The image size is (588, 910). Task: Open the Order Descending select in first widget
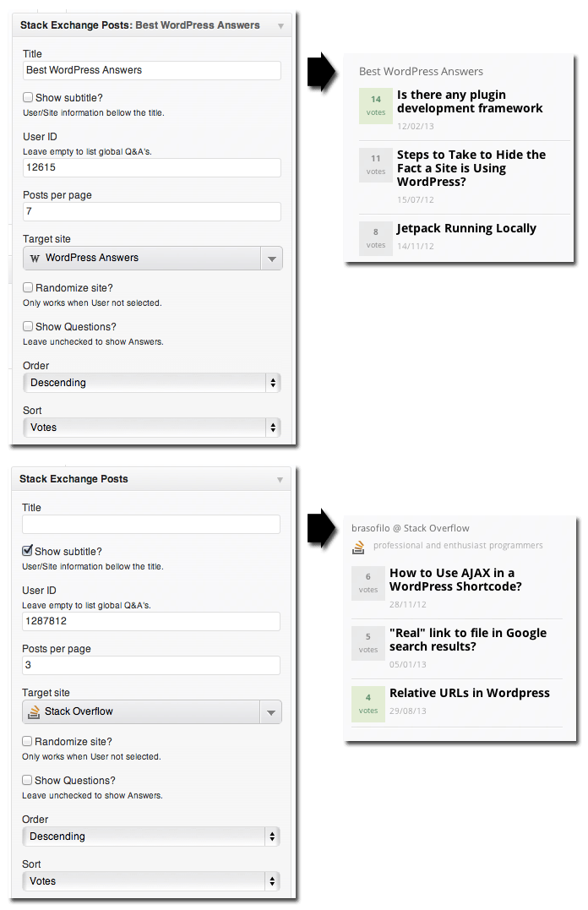[152, 383]
